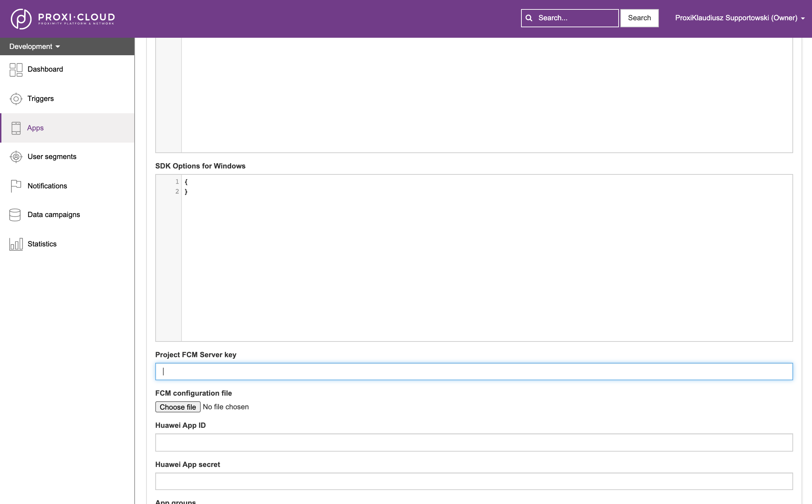Click the Project FCM Server key field

point(473,371)
